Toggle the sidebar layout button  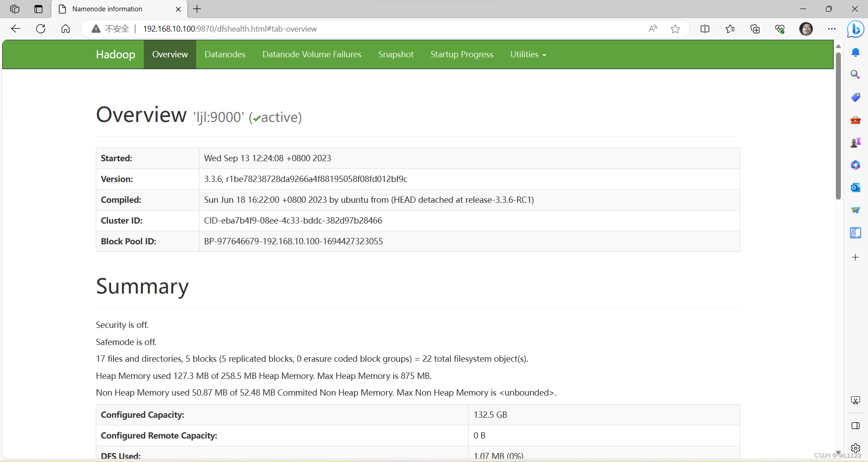(x=855, y=426)
